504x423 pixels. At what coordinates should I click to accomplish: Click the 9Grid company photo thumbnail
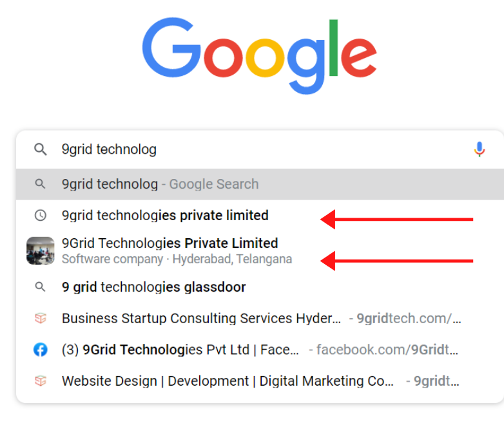click(41, 250)
